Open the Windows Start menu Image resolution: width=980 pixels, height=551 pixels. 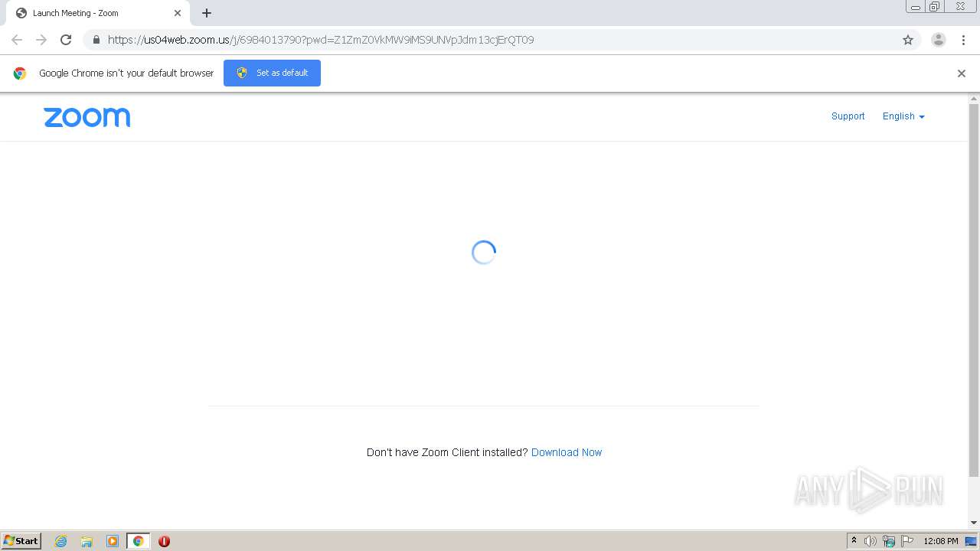coord(21,540)
